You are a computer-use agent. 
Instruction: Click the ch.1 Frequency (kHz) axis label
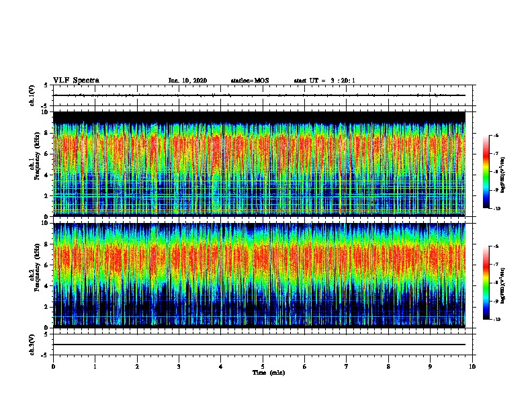click(34, 156)
